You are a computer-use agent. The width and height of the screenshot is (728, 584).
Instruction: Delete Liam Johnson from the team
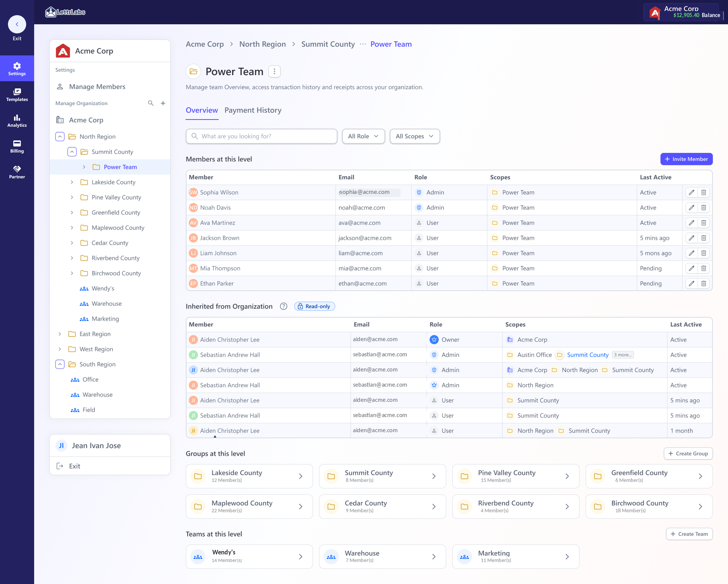[x=704, y=253]
